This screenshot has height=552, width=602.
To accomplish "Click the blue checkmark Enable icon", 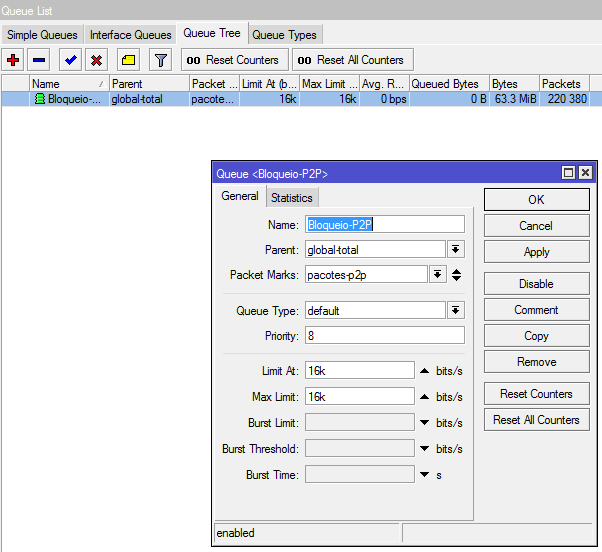I will point(70,60).
